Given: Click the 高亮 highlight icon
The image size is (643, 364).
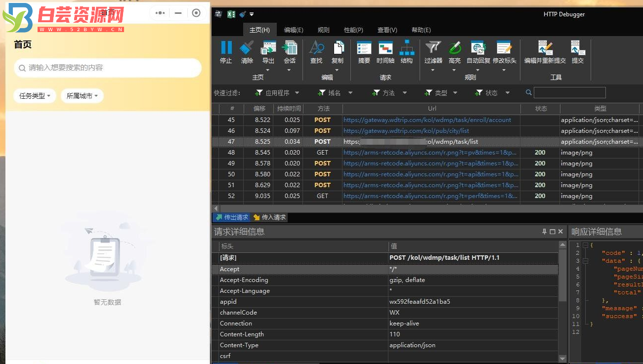Looking at the screenshot, I should coord(455,47).
